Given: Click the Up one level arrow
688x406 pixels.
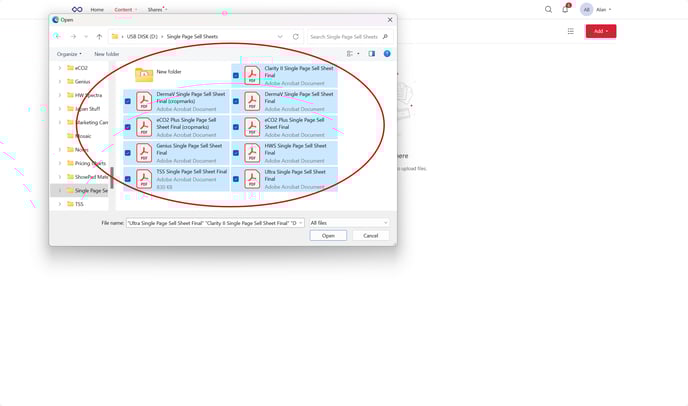Looking at the screenshot, I should point(99,37).
